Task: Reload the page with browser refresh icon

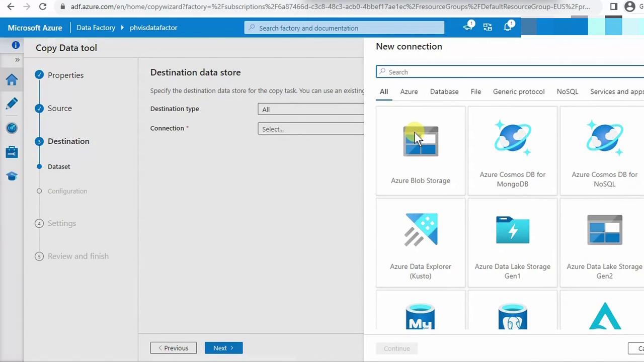Action: pos(43,7)
